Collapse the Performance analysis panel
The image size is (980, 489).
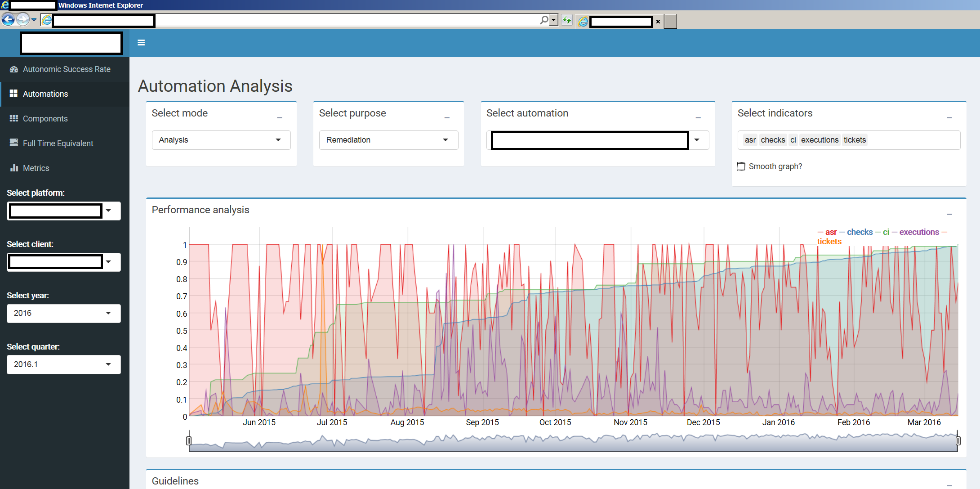[x=949, y=215]
